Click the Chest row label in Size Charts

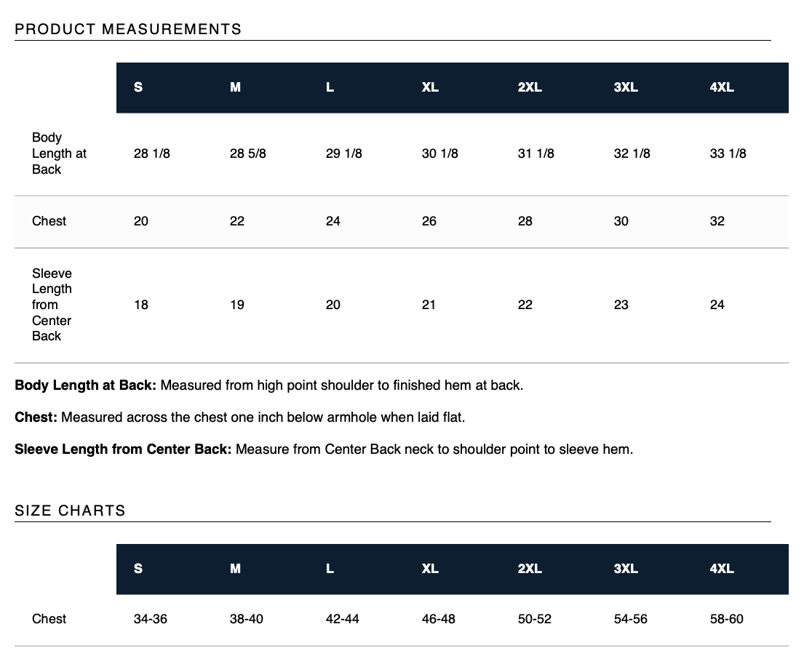tap(49, 619)
